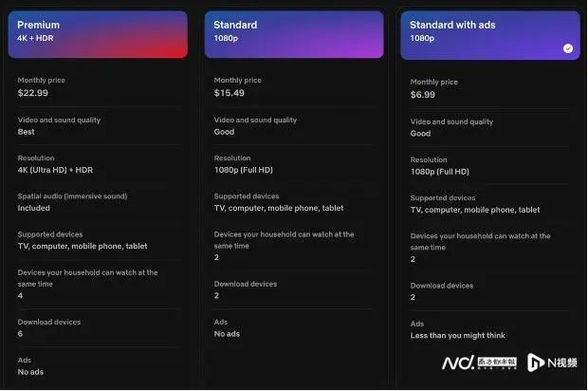Click Spatial audio Included in Premium
This screenshot has height=391, width=588.
33,208
